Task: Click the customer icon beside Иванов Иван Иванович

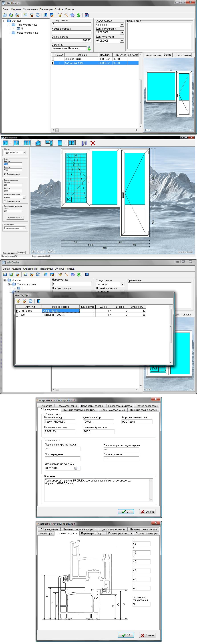Action: coord(89,48)
